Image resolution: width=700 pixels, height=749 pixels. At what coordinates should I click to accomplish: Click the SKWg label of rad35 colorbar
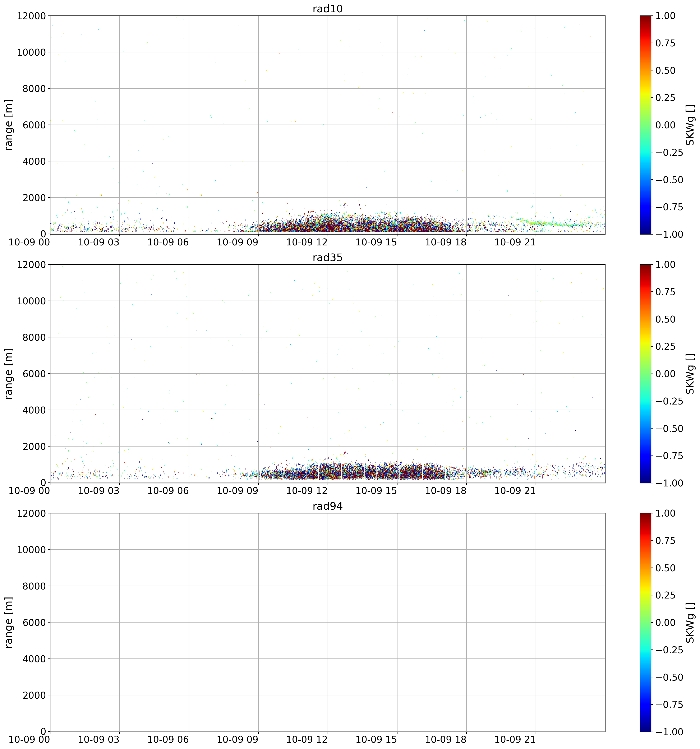click(x=690, y=373)
